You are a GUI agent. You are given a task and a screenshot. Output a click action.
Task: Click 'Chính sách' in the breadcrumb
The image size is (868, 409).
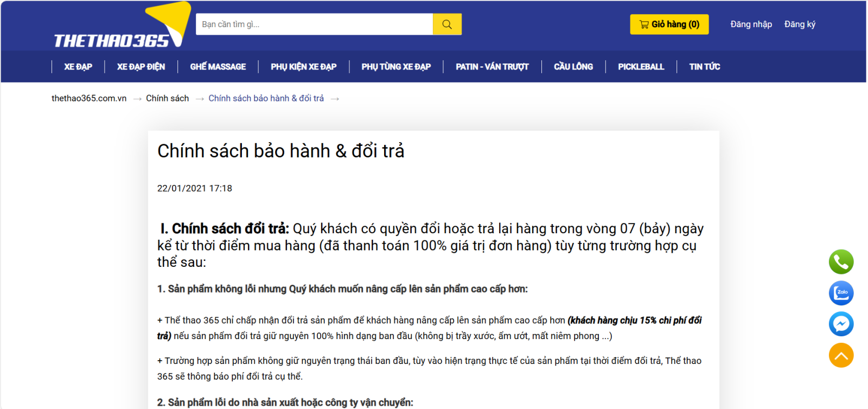click(x=167, y=98)
